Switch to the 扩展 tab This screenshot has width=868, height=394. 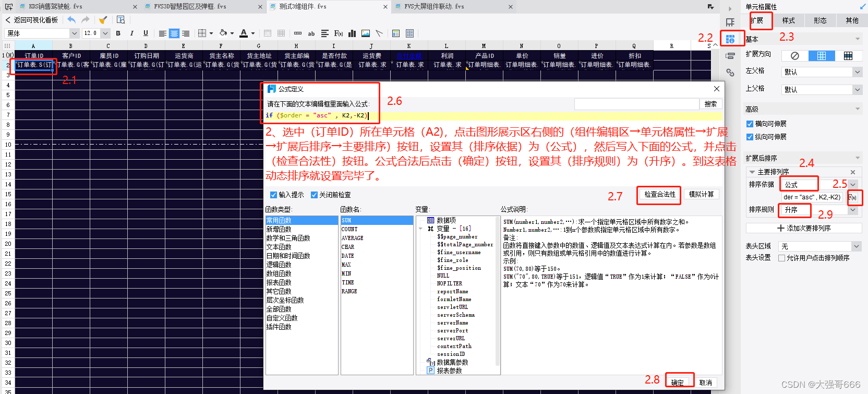pos(756,20)
